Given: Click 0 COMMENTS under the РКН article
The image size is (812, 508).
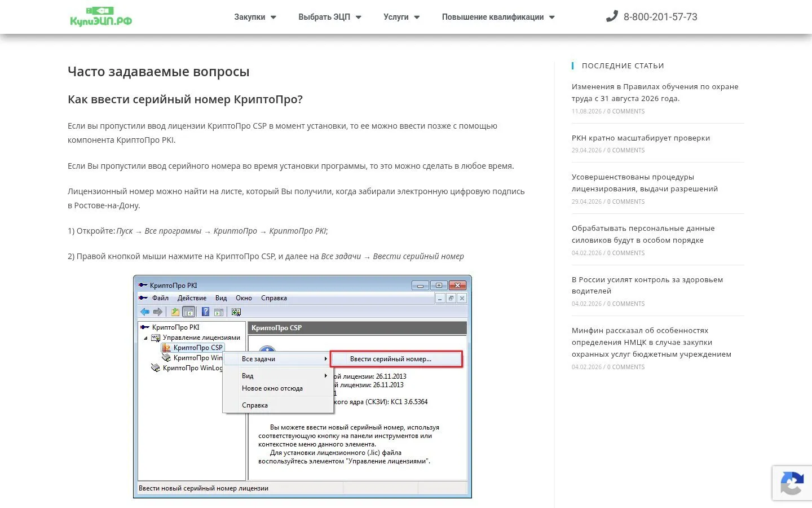Looking at the screenshot, I should 626,150.
